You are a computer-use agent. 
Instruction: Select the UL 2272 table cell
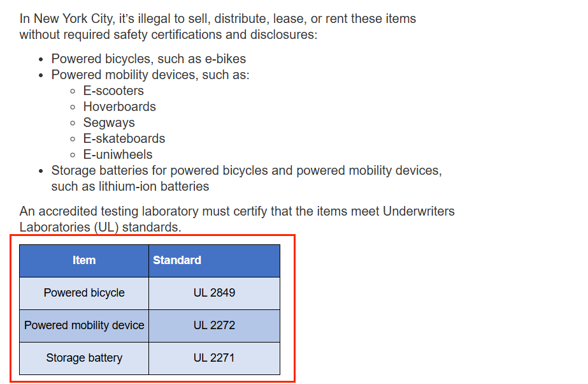click(214, 326)
